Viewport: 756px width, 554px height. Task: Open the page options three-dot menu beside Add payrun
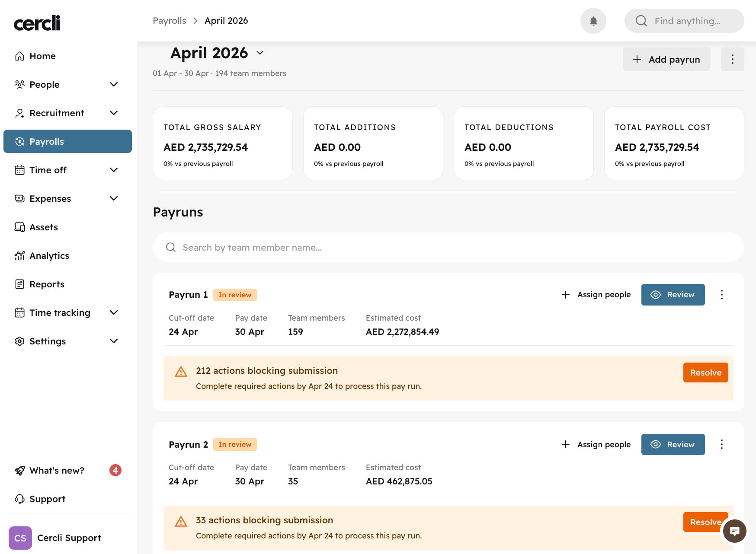[x=732, y=59]
